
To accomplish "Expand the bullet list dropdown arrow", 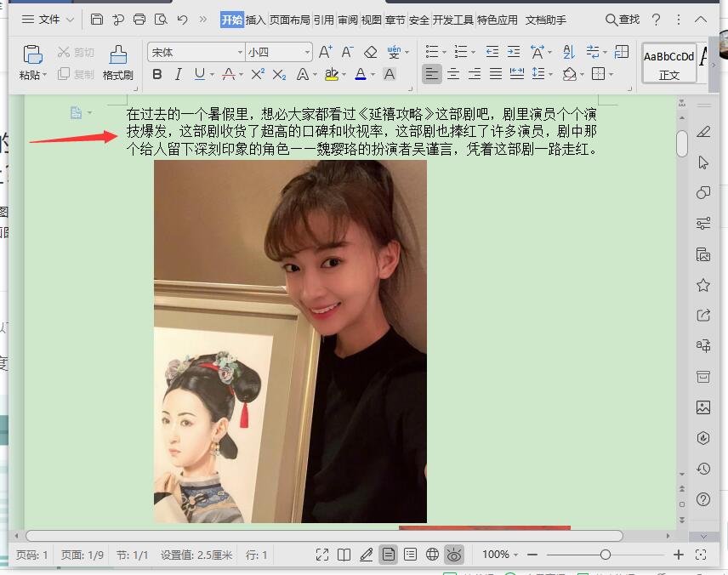I will click(x=444, y=52).
